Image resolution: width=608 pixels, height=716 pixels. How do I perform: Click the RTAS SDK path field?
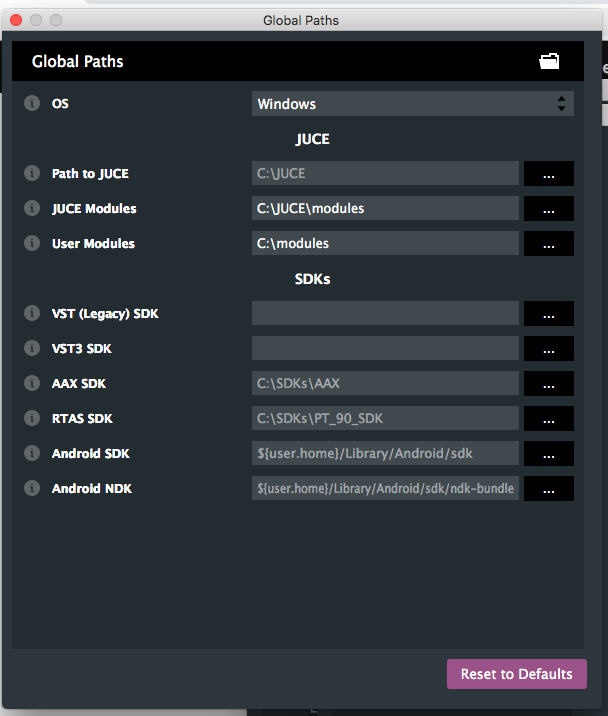385,418
